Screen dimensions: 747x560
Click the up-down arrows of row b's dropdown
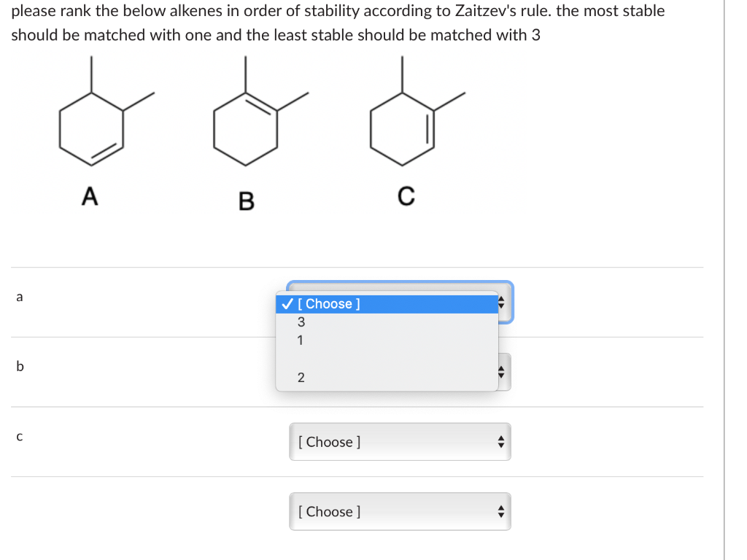point(500,372)
